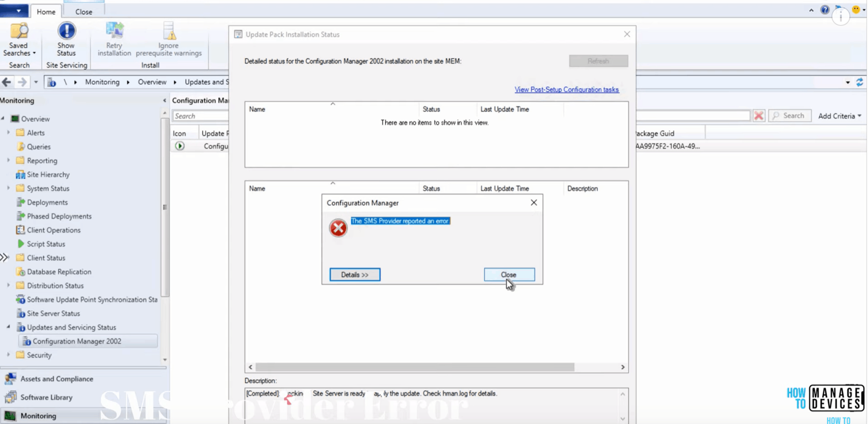Click the grayed Refresh button
The height and width of the screenshot is (424, 868).
598,61
